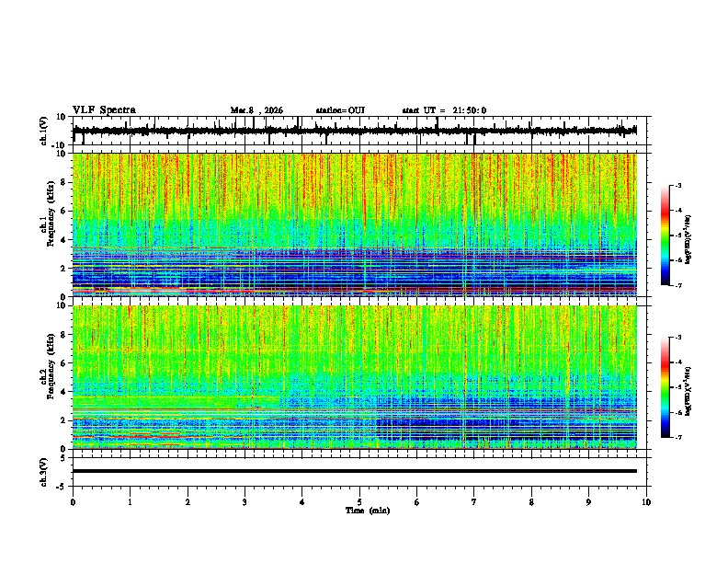Click the ch.1 spectrogram color scale bar
This screenshot has width=728, height=563.
(x=665, y=236)
